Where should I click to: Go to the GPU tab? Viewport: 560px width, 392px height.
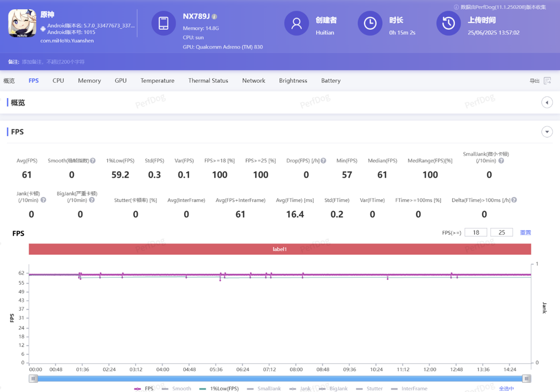120,81
